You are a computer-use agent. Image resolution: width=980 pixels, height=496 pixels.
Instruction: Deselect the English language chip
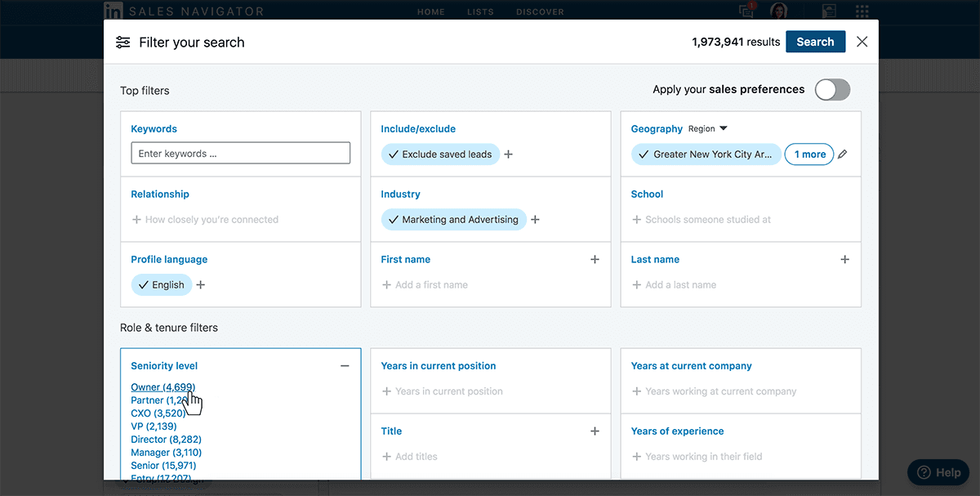tap(162, 284)
